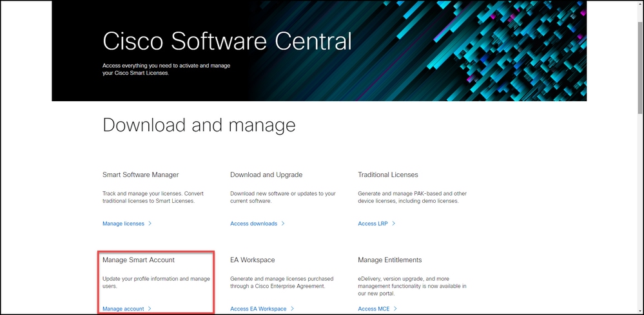The width and height of the screenshot is (644, 315).
Task: Open the Access downloads link
Action: coord(254,224)
